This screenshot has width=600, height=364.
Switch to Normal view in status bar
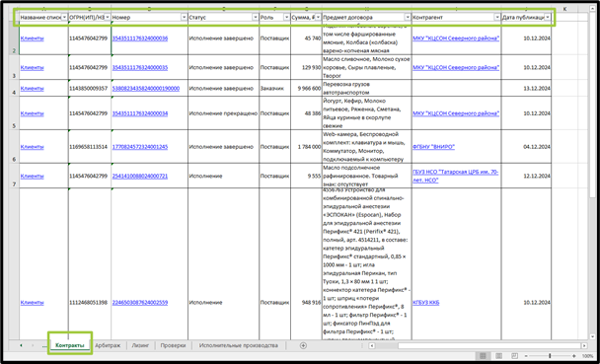tap(484, 356)
